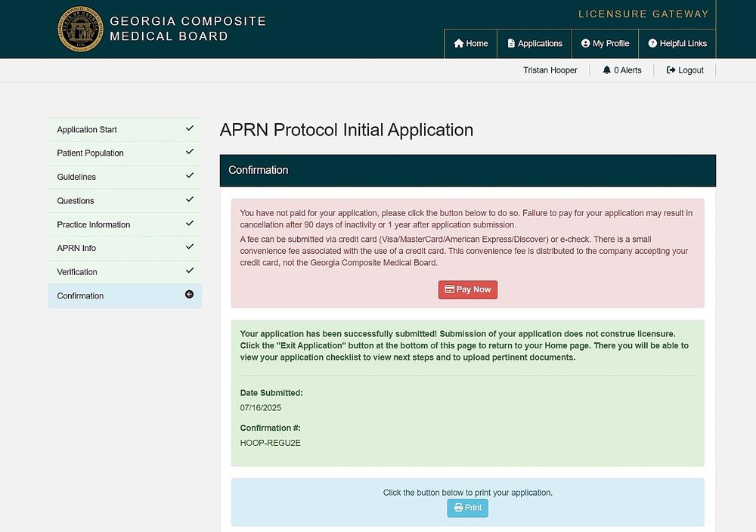
Task: Click the checkmark icon beside Application Start
Action: 190,129
